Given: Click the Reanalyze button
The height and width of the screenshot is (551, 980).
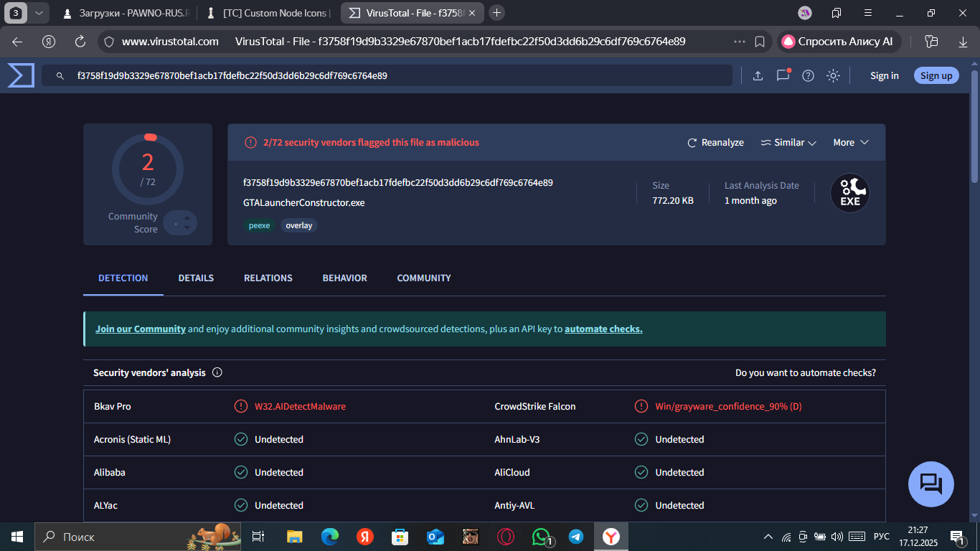Looking at the screenshot, I should pos(715,143).
